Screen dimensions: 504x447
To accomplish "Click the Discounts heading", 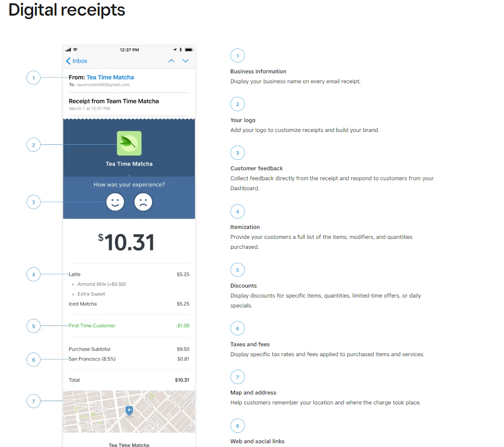I will [244, 286].
